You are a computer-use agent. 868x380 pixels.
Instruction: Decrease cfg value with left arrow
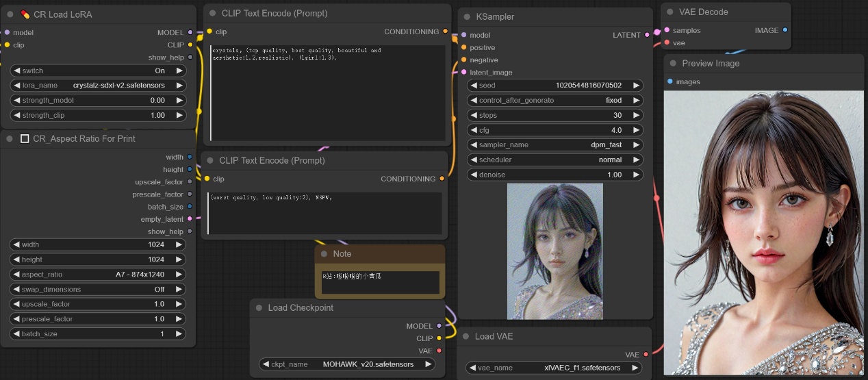[x=473, y=130]
